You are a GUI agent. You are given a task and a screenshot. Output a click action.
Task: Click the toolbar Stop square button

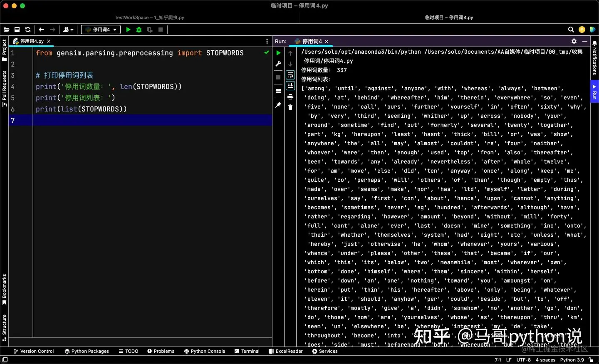pos(161,30)
